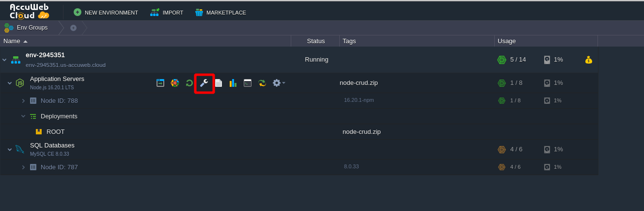Image resolution: width=644 pixels, height=211 pixels.
Task: Collapse the Application Servers layer
Action: point(10,83)
